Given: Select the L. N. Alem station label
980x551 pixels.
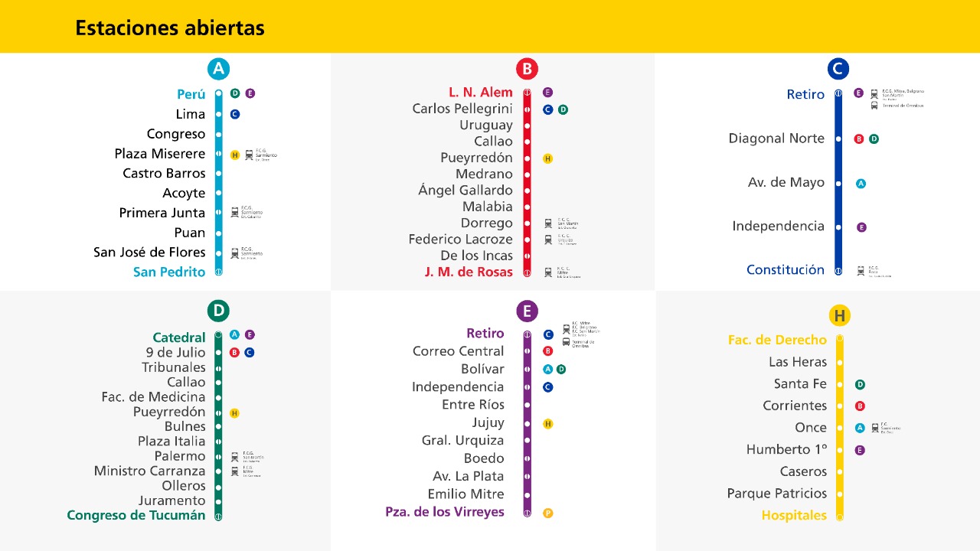Looking at the screenshot, I should coord(481,93).
